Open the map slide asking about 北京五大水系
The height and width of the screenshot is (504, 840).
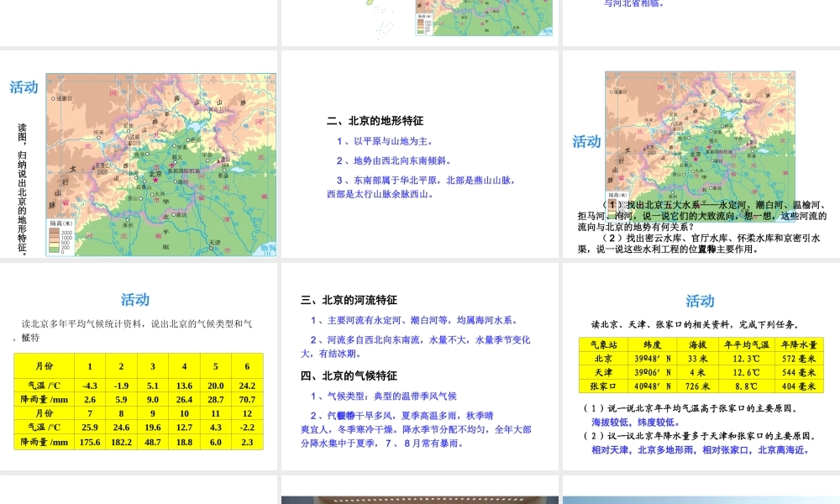click(701, 154)
